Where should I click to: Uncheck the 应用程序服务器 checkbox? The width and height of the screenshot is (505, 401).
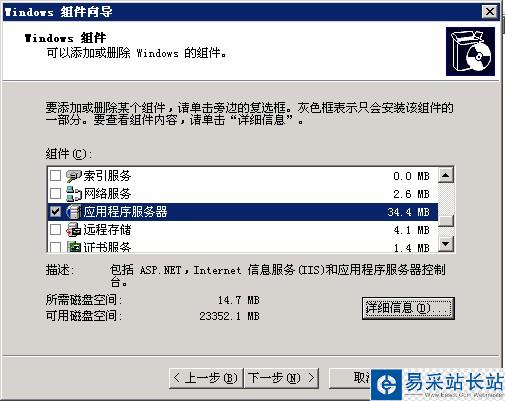(x=55, y=211)
